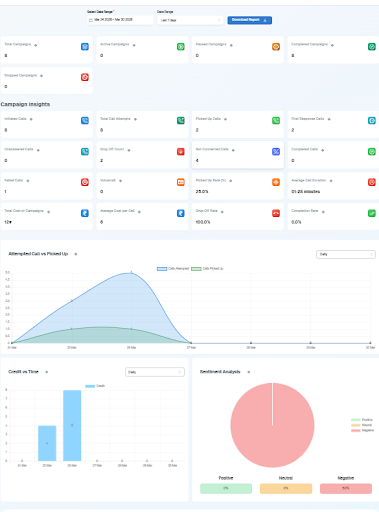Click the Completion Rate card icon

pyautogui.click(x=372, y=213)
